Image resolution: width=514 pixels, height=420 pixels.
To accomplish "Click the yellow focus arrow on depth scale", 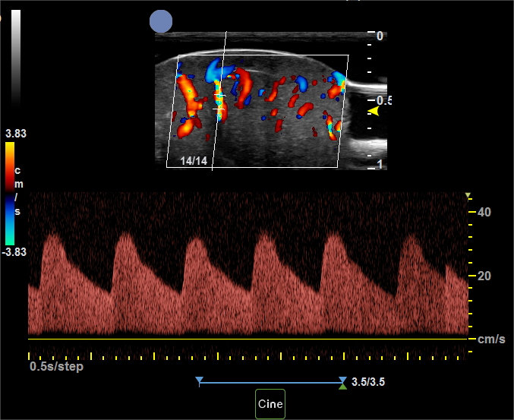I will [x=373, y=111].
